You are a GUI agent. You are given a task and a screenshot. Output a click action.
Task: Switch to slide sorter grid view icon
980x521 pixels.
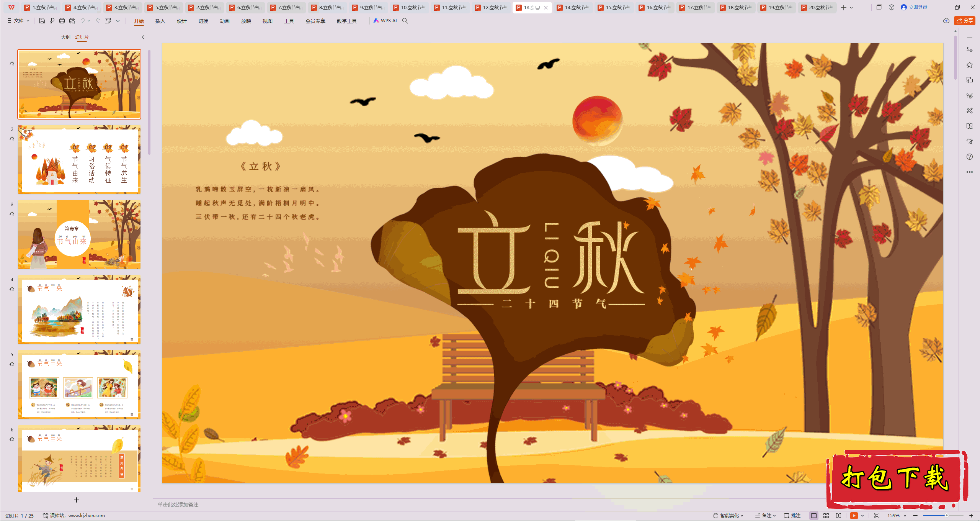pyautogui.click(x=826, y=516)
